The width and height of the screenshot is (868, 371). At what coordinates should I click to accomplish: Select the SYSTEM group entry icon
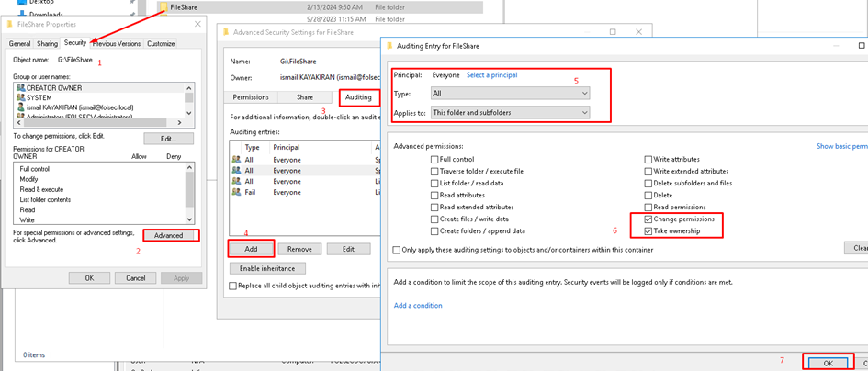(20, 96)
